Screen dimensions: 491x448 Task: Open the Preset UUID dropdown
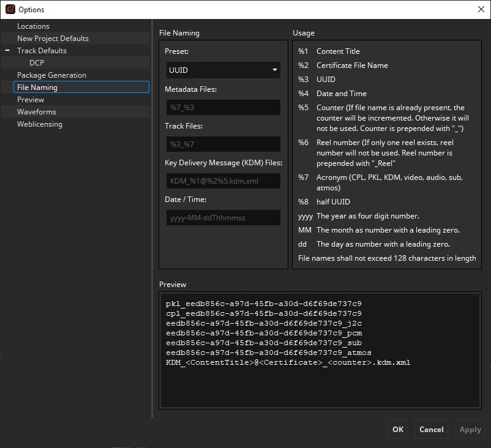(x=223, y=70)
